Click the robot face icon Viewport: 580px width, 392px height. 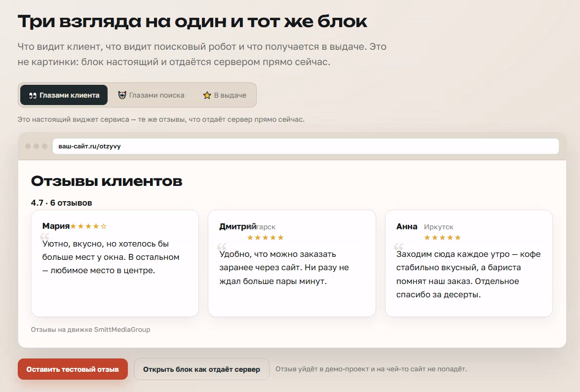click(x=122, y=95)
